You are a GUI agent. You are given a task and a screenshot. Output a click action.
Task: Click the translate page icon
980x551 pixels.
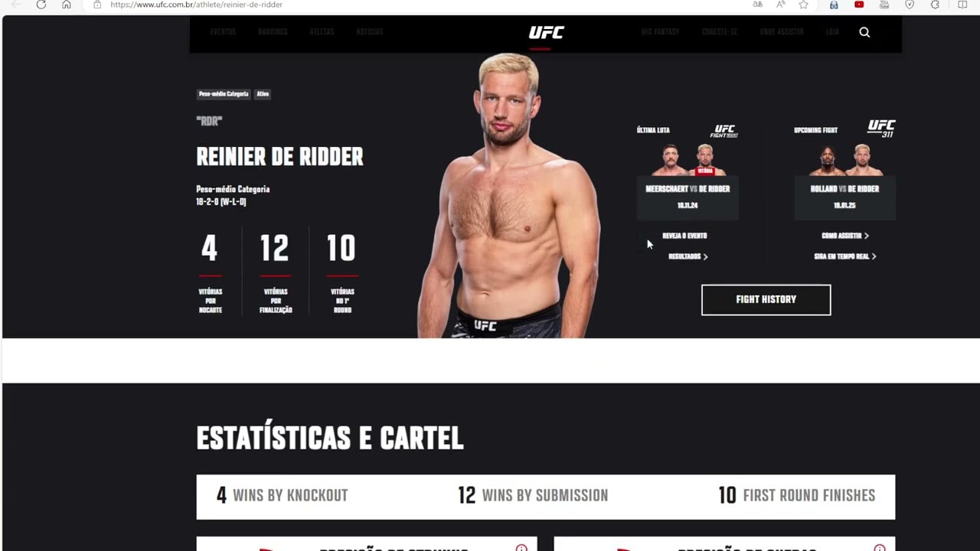coord(757,5)
